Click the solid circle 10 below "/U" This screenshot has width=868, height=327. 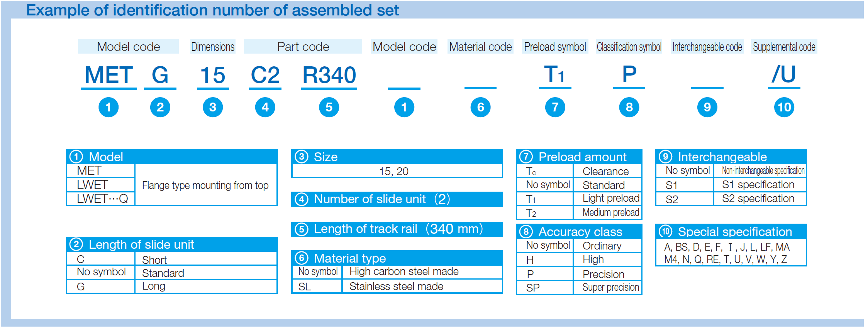click(x=784, y=107)
